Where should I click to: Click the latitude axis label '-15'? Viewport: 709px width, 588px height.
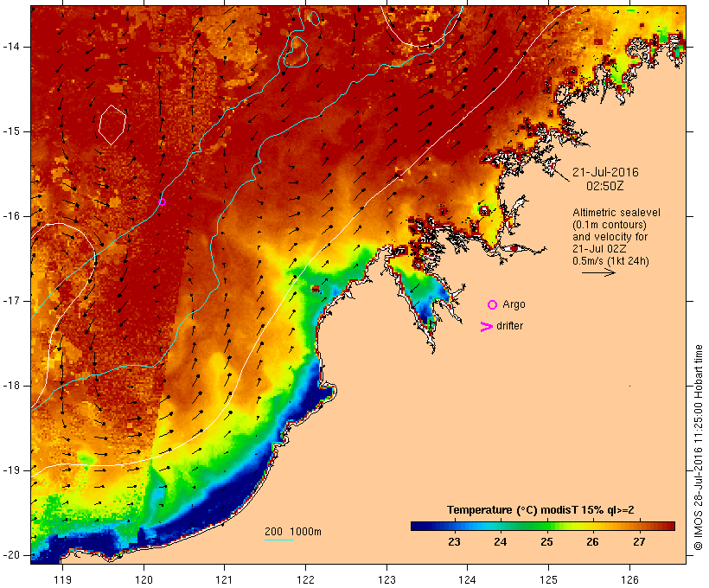(x=11, y=131)
